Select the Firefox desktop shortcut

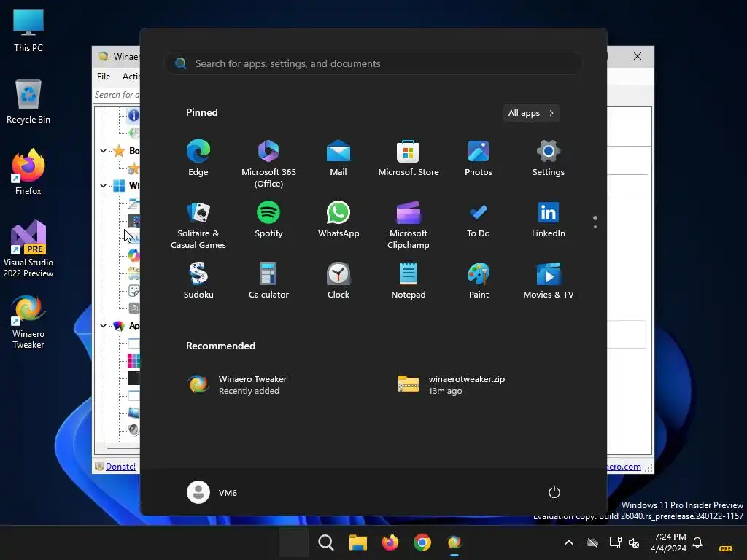click(28, 172)
